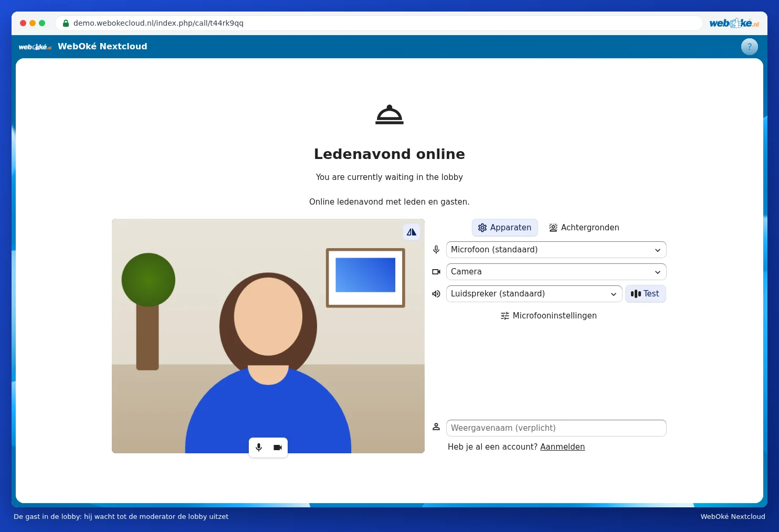Click the speaker icon beside Luidspreker dropdown
779x532 pixels.
coord(436,294)
